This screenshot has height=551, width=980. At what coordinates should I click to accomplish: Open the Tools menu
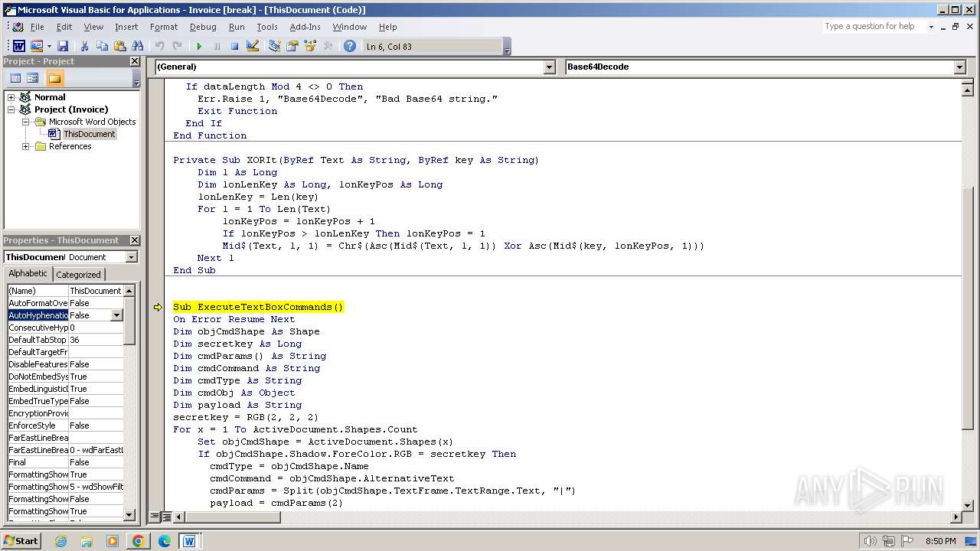[x=267, y=27]
